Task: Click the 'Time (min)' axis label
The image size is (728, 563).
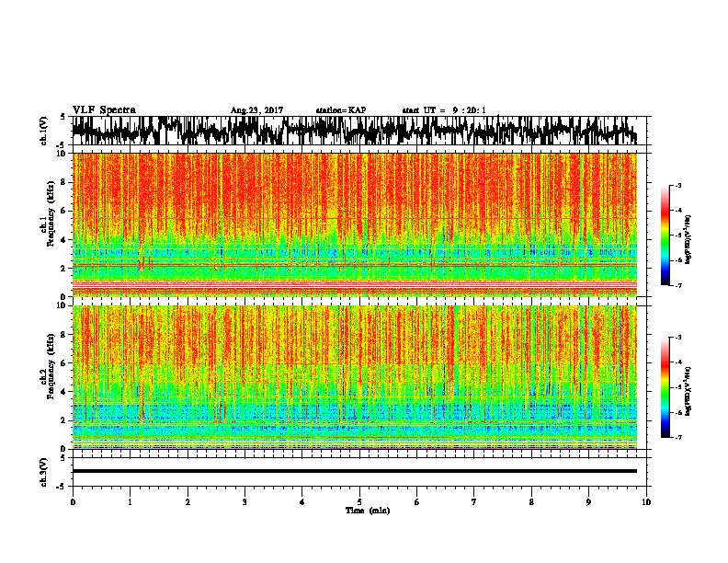Action: (368, 511)
